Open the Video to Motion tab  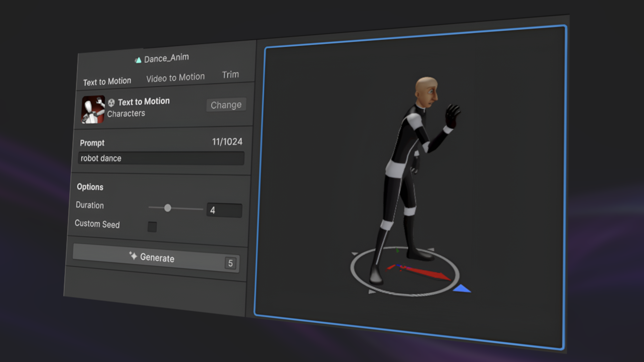(x=175, y=76)
